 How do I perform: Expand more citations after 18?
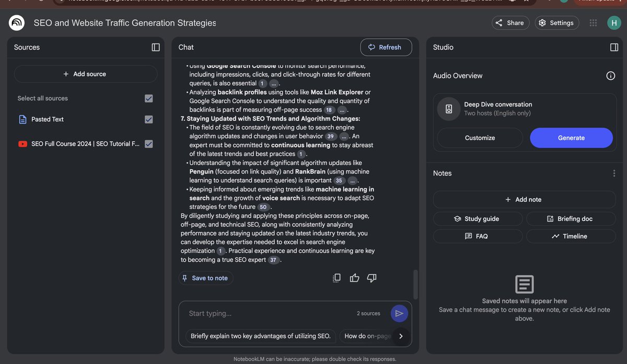click(x=342, y=110)
